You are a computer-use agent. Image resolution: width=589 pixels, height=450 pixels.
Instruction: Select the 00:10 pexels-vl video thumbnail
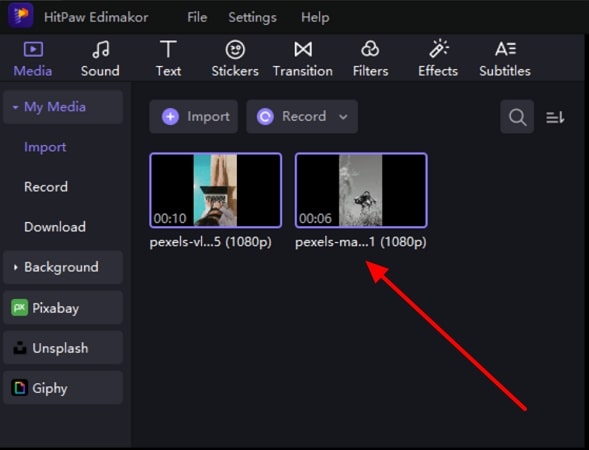(x=216, y=190)
